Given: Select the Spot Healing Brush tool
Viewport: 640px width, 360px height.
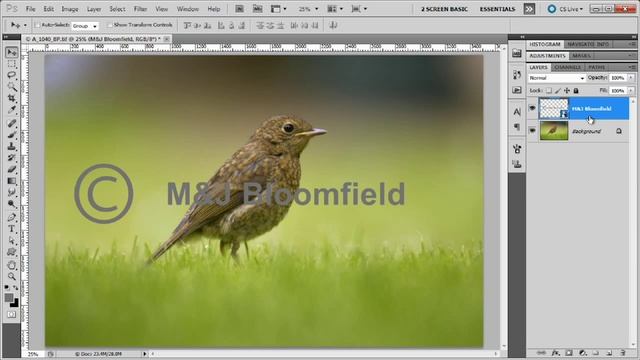Looking at the screenshot, I should coord(11,123).
